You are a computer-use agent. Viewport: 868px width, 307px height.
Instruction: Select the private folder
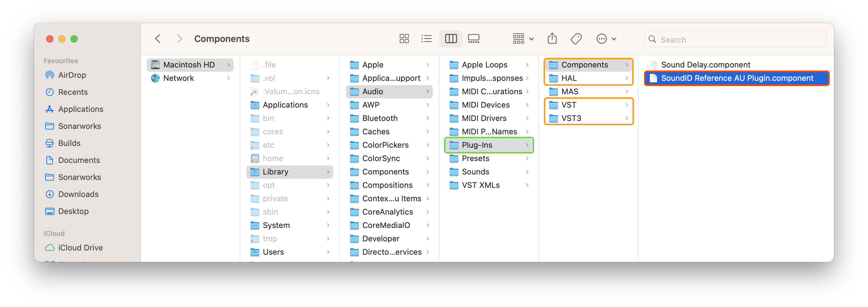tap(290, 198)
